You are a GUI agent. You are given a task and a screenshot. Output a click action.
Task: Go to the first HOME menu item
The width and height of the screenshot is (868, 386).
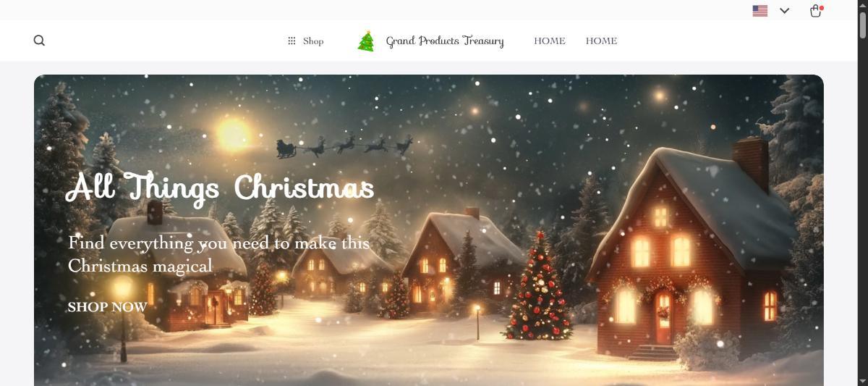(x=550, y=41)
